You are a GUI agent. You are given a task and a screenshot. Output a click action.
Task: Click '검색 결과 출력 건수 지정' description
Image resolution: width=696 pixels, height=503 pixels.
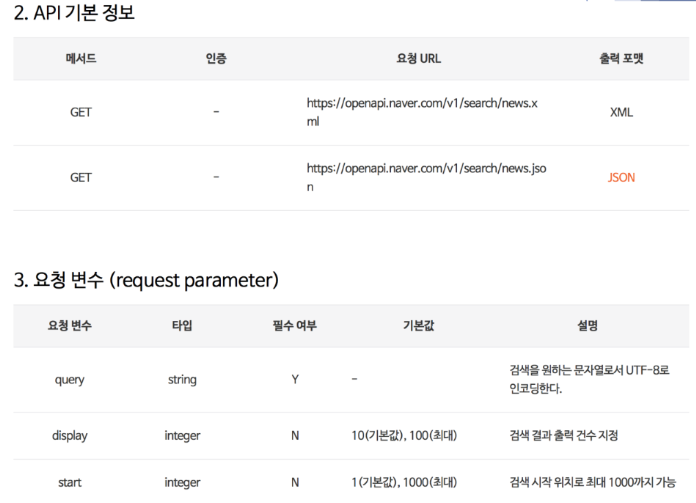564,436
